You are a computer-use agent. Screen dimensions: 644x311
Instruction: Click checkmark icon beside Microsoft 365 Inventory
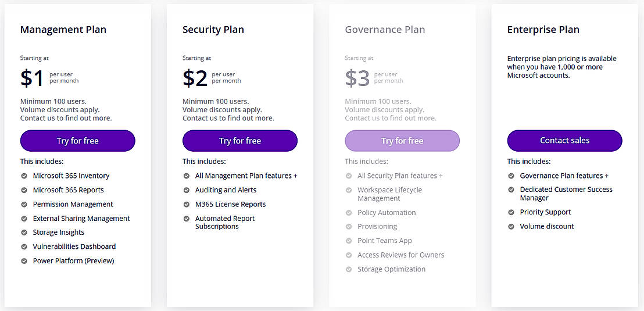[x=24, y=176]
